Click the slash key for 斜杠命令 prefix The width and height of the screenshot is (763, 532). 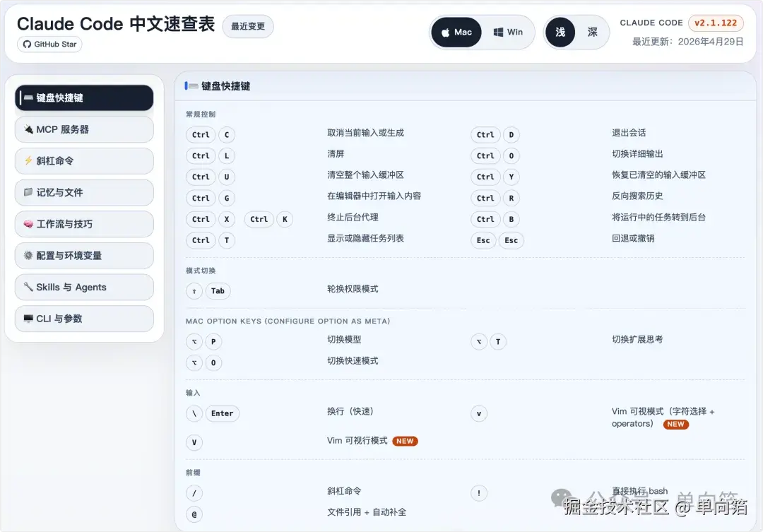click(194, 494)
